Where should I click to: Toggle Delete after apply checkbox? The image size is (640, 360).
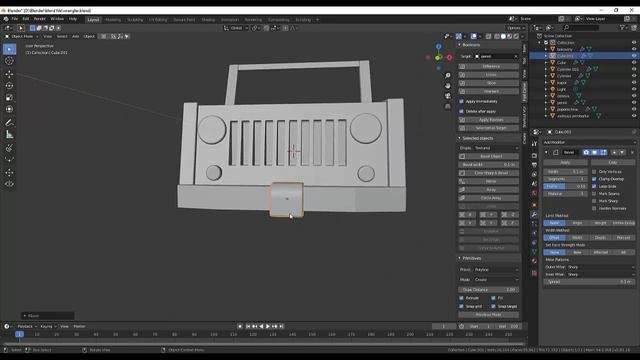pos(461,111)
